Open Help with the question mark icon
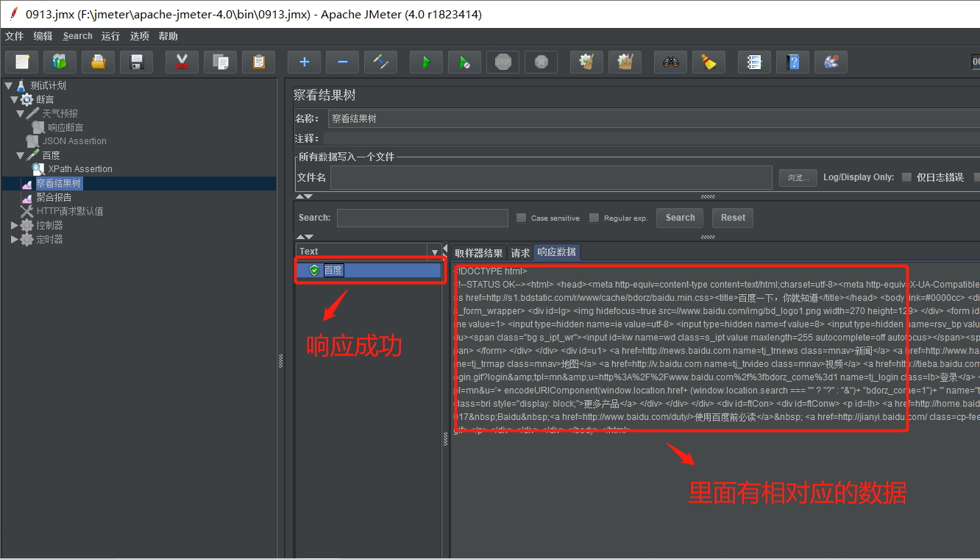980x559 pixels. (792, 62)
